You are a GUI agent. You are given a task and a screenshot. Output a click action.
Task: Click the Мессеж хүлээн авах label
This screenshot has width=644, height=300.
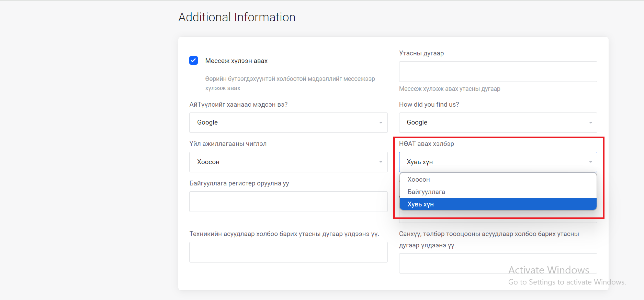[236, 61]
